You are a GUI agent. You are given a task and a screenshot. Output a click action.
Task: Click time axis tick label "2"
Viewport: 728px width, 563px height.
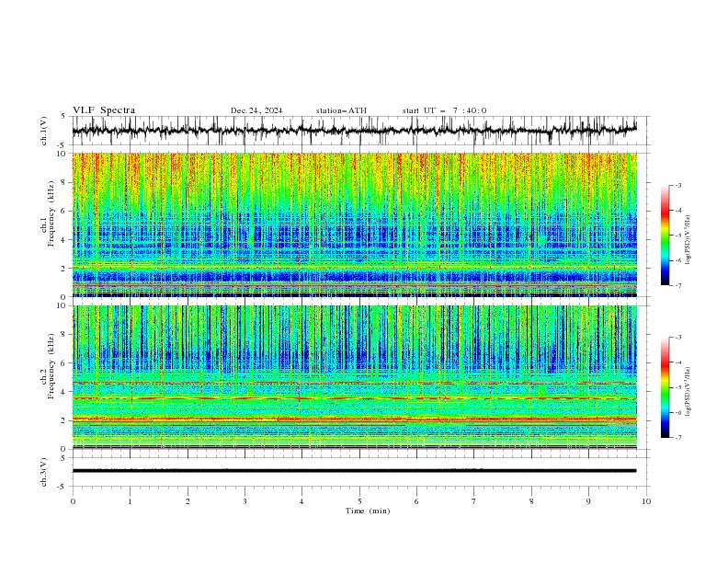[188, 501]
